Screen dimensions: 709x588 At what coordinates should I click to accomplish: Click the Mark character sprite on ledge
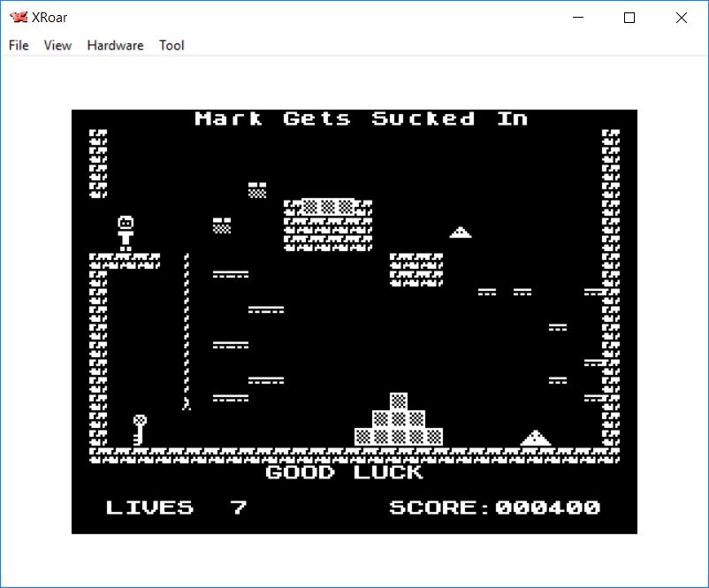point(126,233)
